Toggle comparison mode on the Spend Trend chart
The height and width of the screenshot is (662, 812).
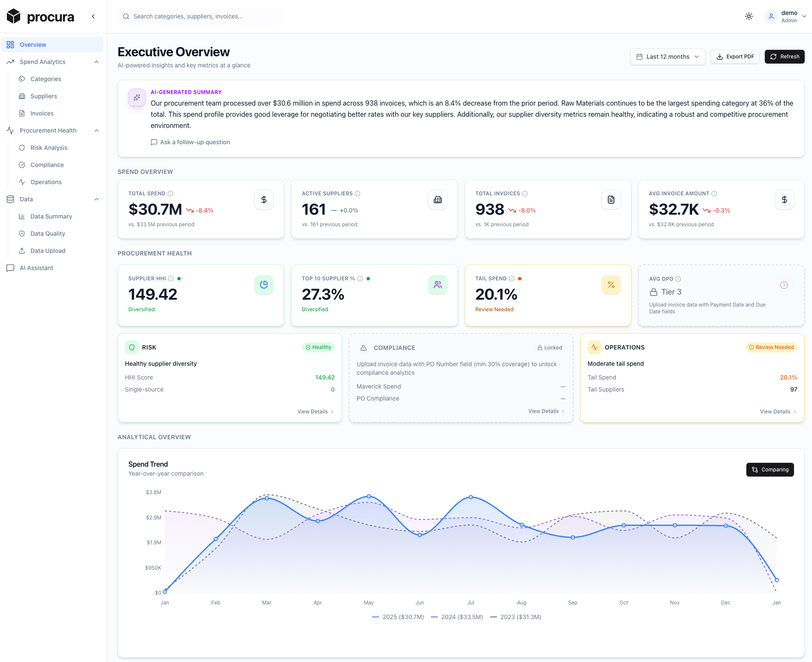(770, 470)
